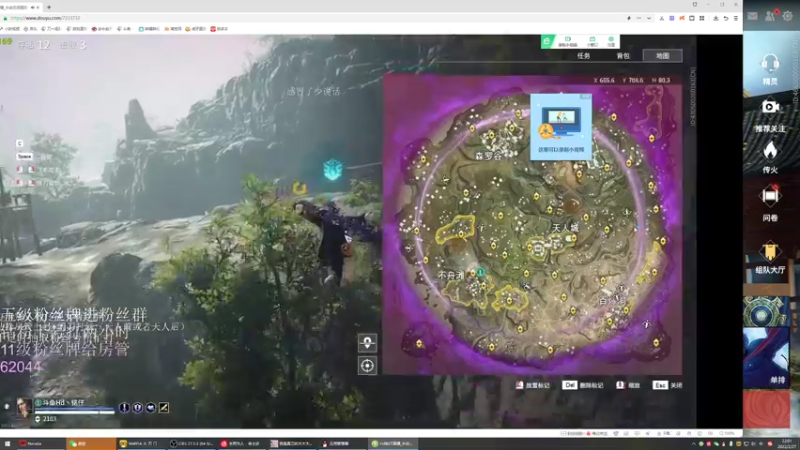Open the browser hamburger menu at top right
Image resolution: width=800 pixels, height=450 pixels.
736,18
